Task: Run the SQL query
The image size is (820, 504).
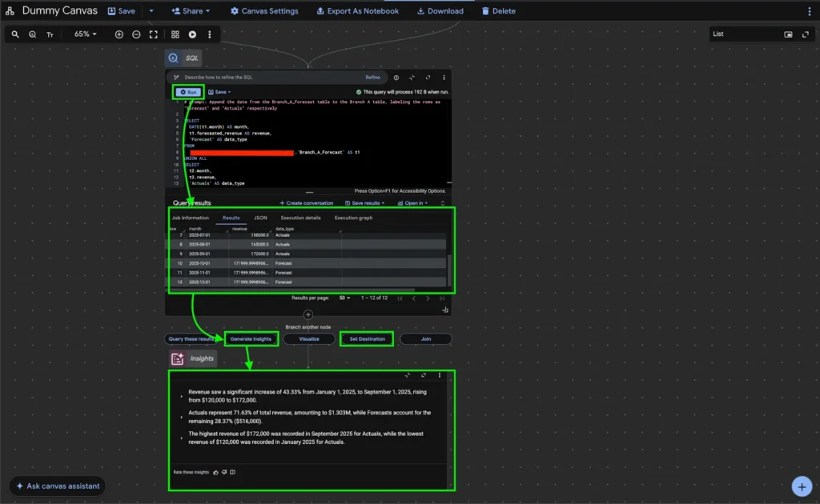Action: [189, 92]
